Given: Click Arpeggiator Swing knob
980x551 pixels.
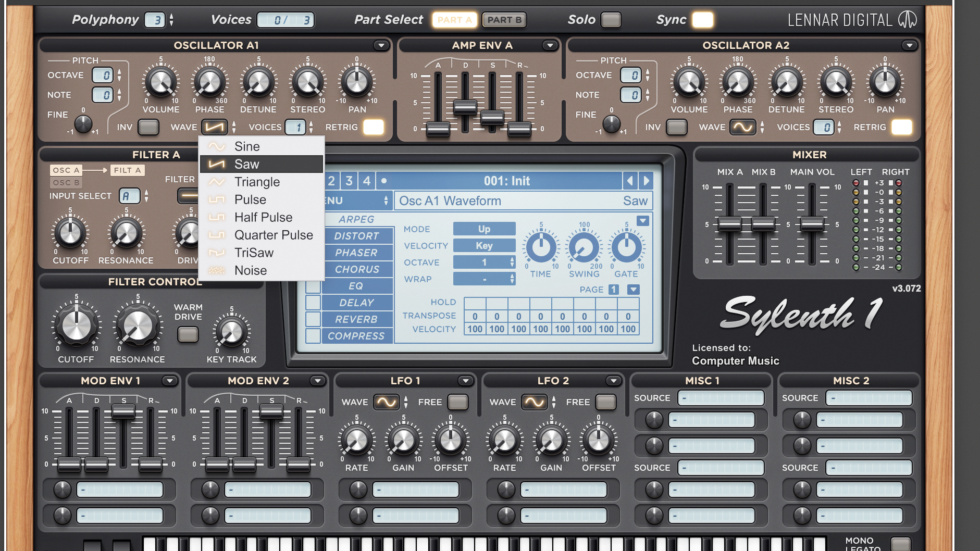Looking at the screenshot, I should (584, 247).
